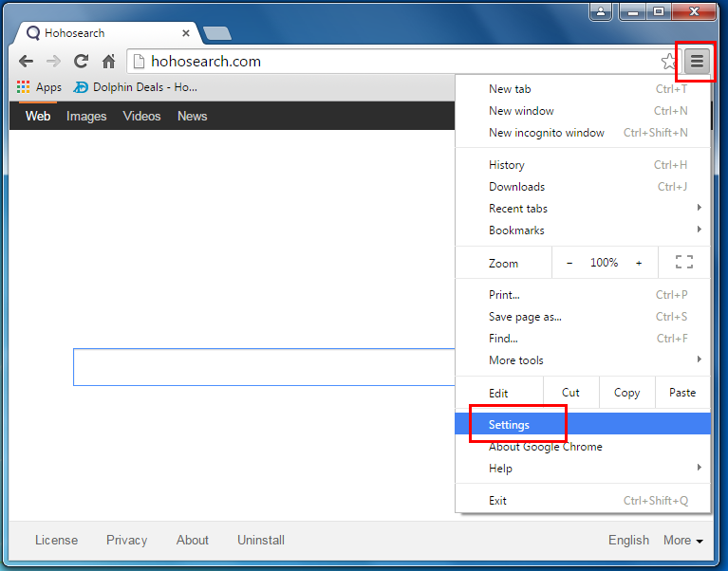Go to the home page icon
Viewport: 728px width, 571px height.
click(x=108, y=61)
